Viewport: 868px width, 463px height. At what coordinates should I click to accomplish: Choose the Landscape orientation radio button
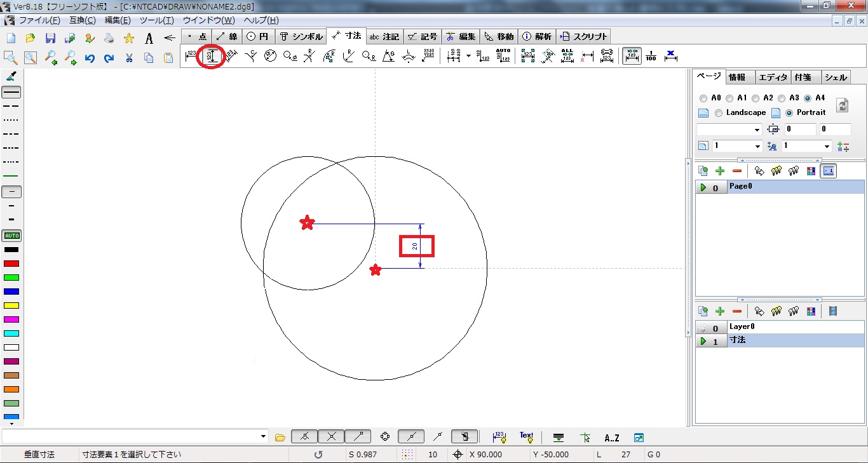719,113
